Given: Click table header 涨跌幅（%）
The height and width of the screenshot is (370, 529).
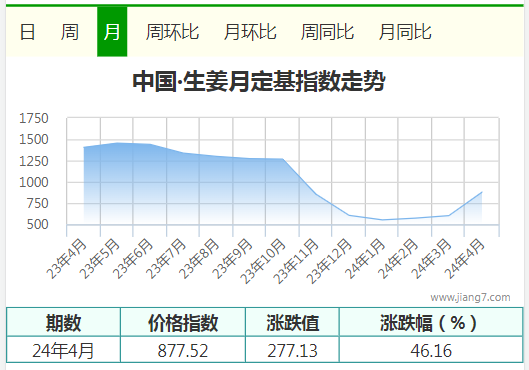Looking at the screenshot, I should coord(428,322).
